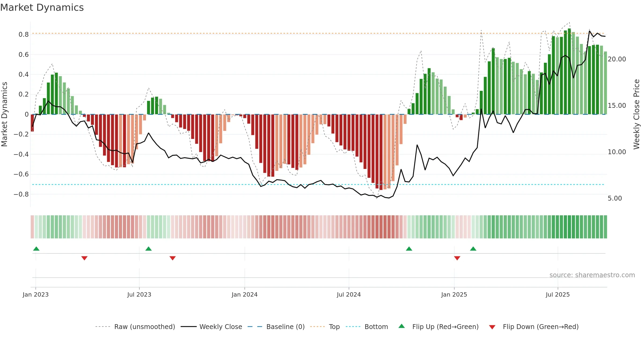The image size is (644, 362).
Task: Click the flip-down marker near April 2023
Action: coord(84,258)
